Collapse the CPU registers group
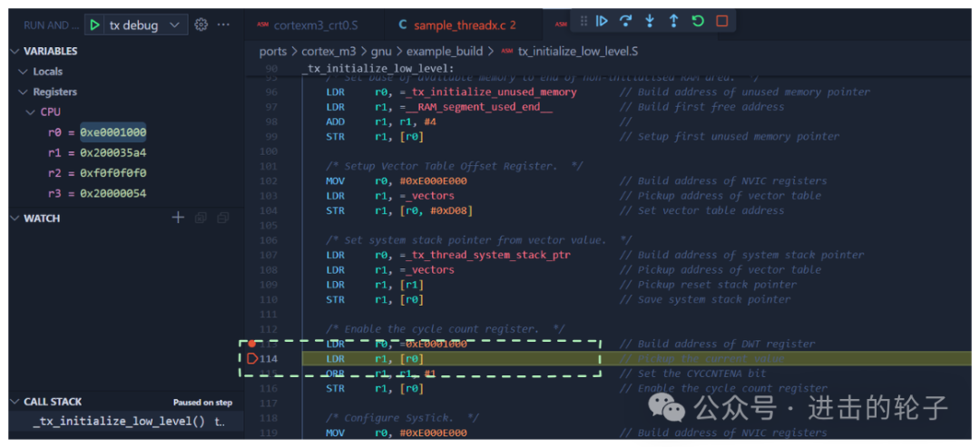This screenshot has height=447, width=980. (x=31, y=112)
